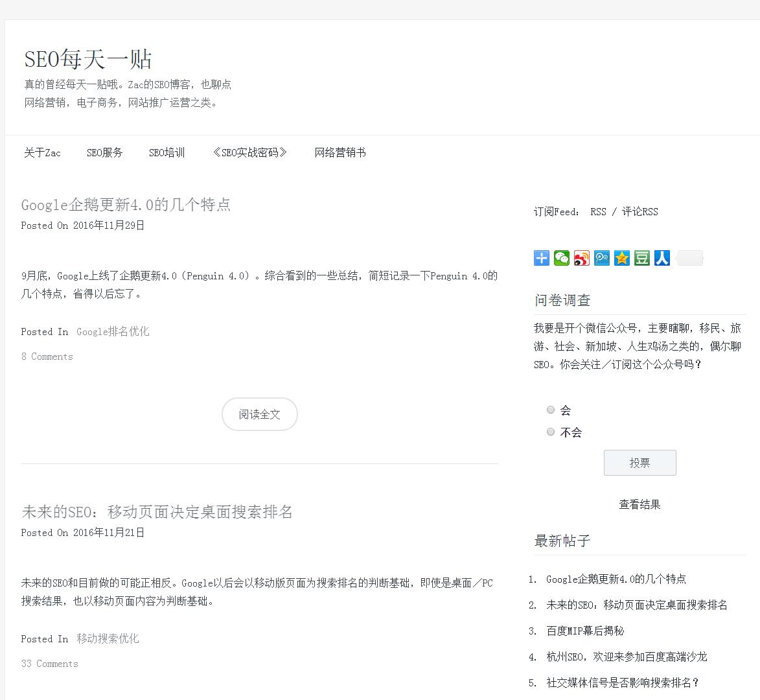Screen dimensions: 760x700
Task: Click the date 2016年11月29日
Action: click(109, 226)
